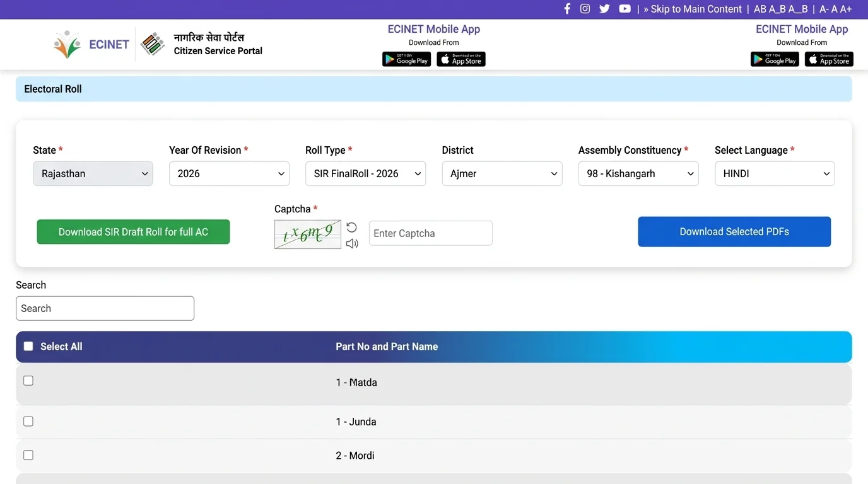Check the box for 2 - Mordi
This screenshot has height=484, width=868.
pyautogui.click(x=28, y=455)
